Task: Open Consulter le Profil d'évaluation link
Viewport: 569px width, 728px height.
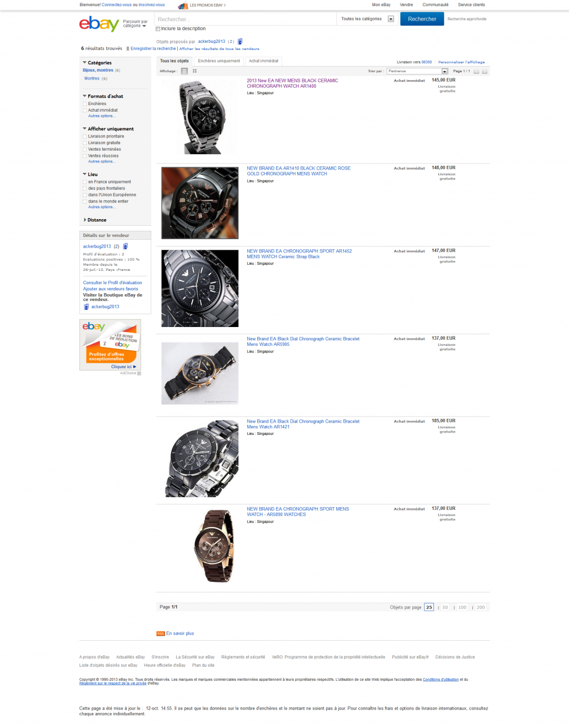Action: (x=112, y=283)
